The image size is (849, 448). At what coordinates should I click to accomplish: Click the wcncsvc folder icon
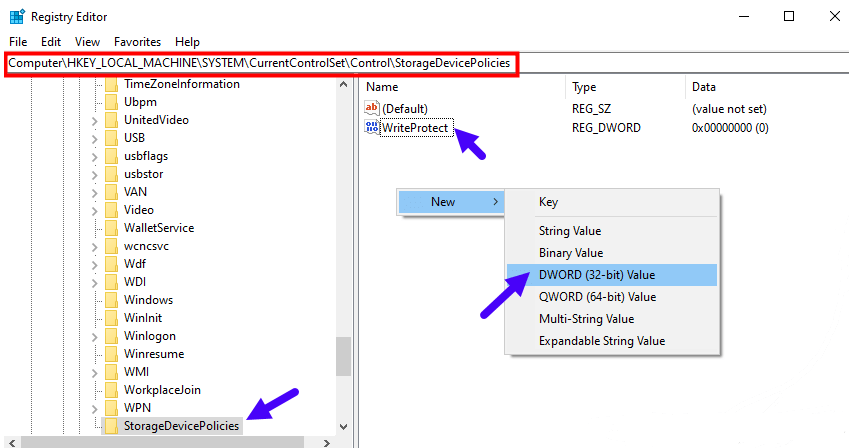111,246
